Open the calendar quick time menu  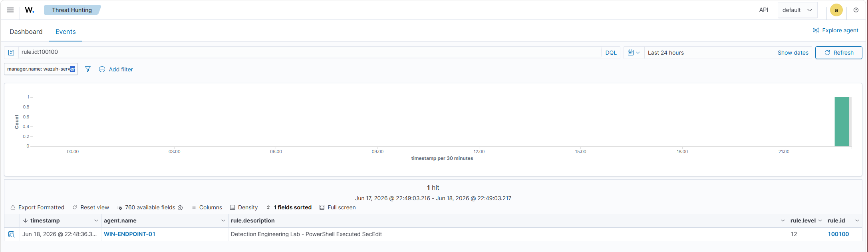click(x=634, y=53)
